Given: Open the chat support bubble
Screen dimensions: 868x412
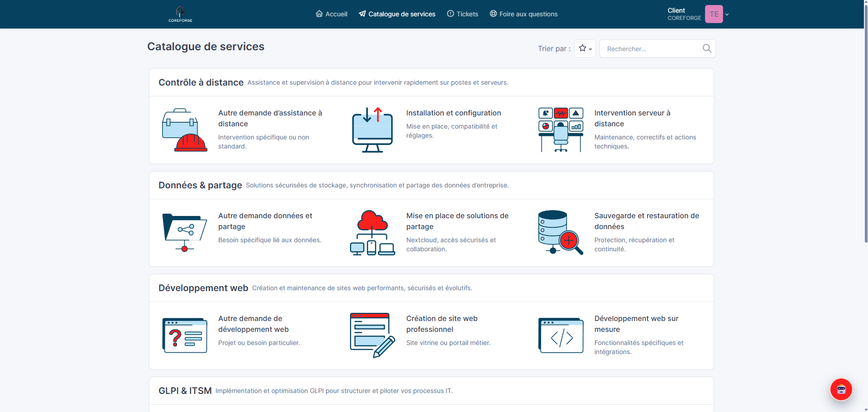Looking at the screenshot, I should tap(841, 389).
